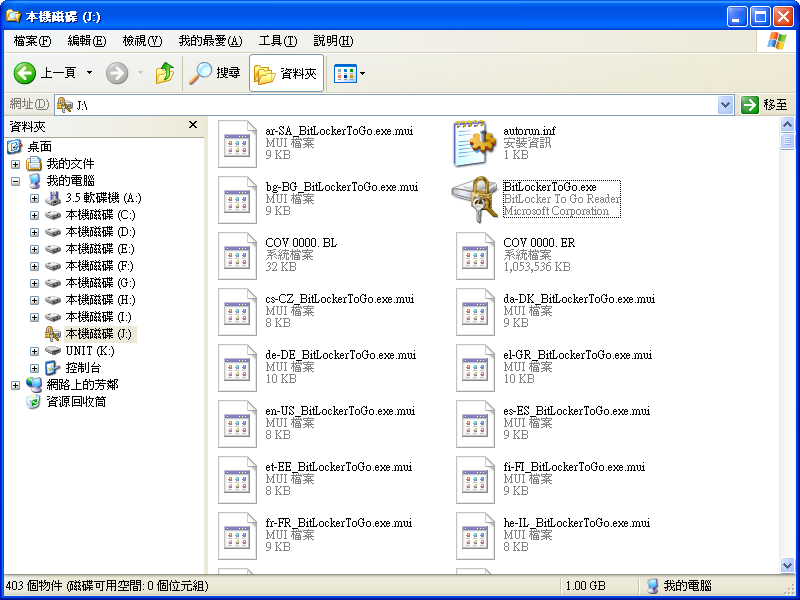Open the 檢視(V) menu
Screen dimensions: 800x600
pyautogui.click(x=142, y=41)
